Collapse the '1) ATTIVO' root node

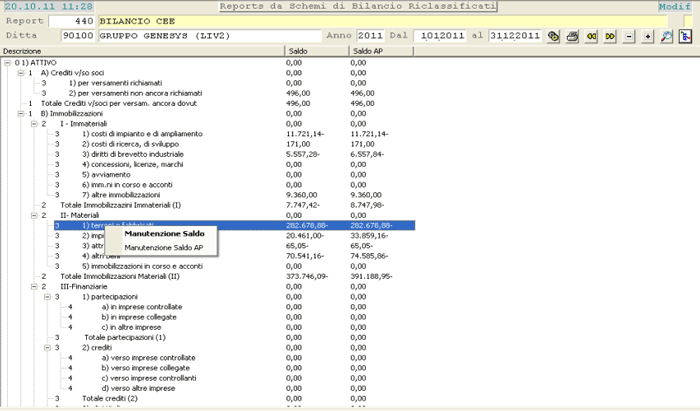point(8,62)
